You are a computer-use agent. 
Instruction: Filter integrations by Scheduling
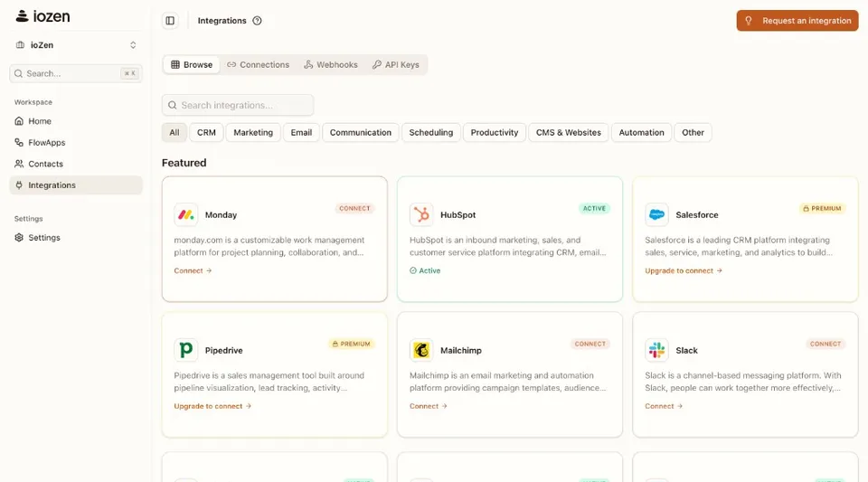pyautogui.click(x=431, y=132)
